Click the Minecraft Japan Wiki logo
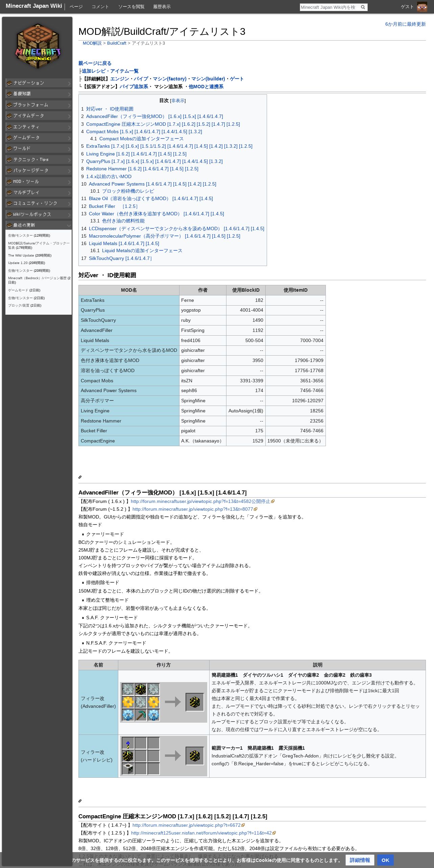Viewport: 434px width, 868px height. (x=38, y=46)
